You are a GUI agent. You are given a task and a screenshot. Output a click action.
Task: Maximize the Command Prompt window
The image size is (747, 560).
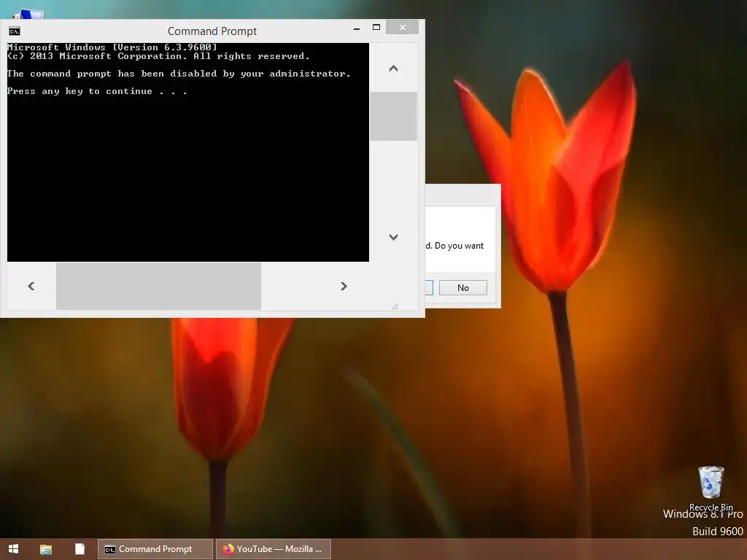click(x=376, y=27)
